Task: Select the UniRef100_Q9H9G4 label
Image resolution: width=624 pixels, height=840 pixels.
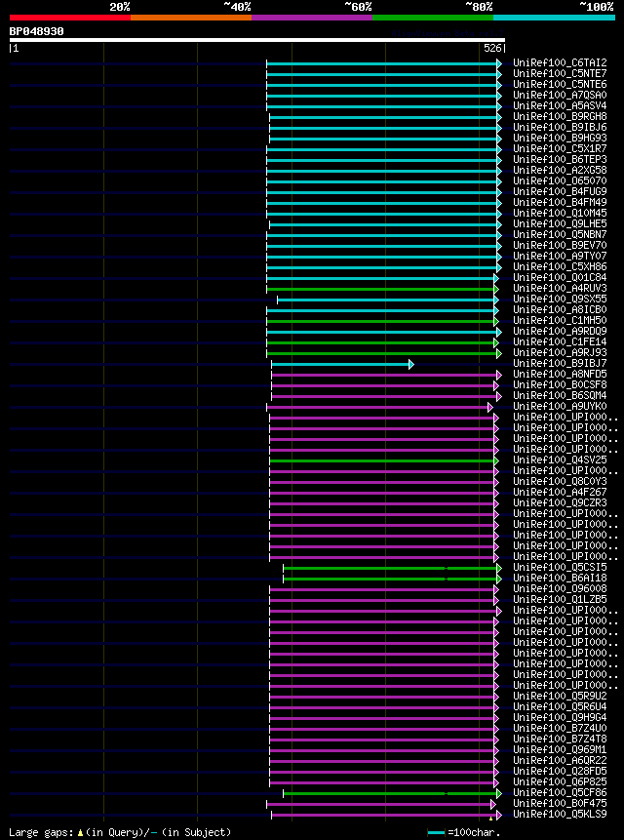Action: point(560,717)
